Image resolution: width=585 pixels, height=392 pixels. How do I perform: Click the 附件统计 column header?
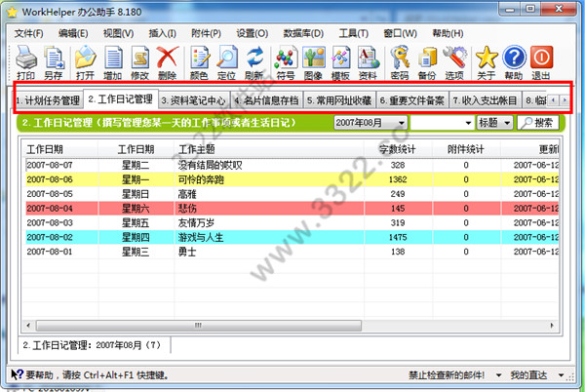pyautogui.click(x=466, y=149)
